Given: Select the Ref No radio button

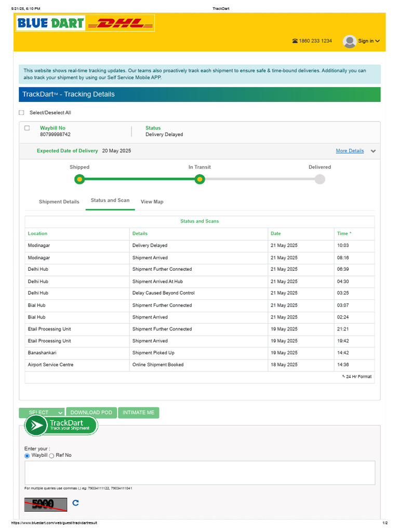Looking at the screenshot, I should pos(51,456).
